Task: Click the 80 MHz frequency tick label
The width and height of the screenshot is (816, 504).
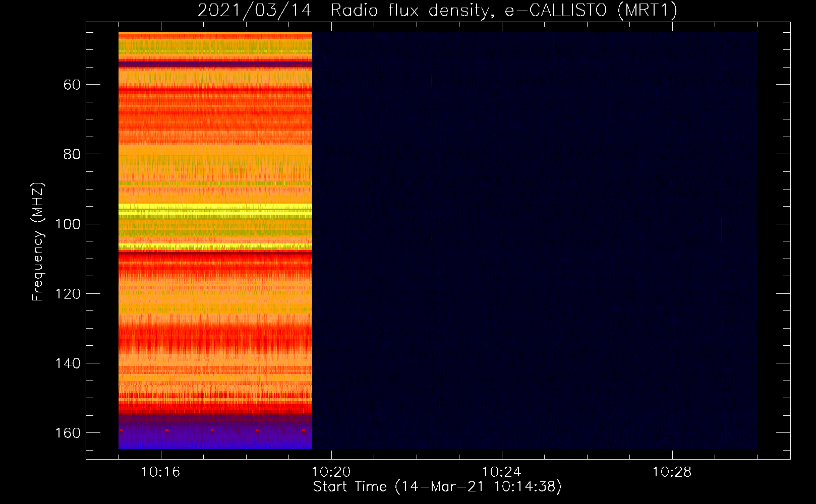Action: [72, 154]
